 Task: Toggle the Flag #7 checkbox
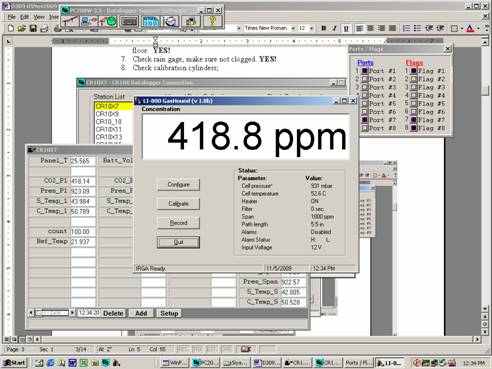[x=414, y=120]
